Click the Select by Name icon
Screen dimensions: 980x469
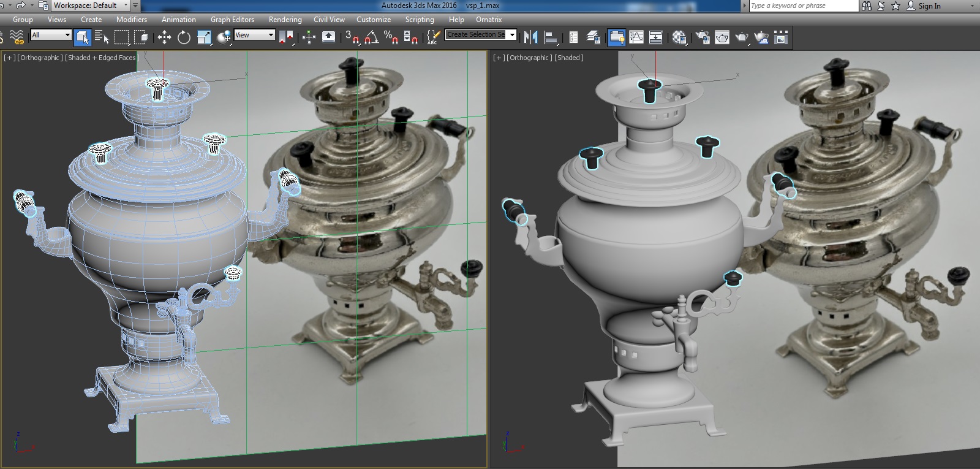pos(102,37)
